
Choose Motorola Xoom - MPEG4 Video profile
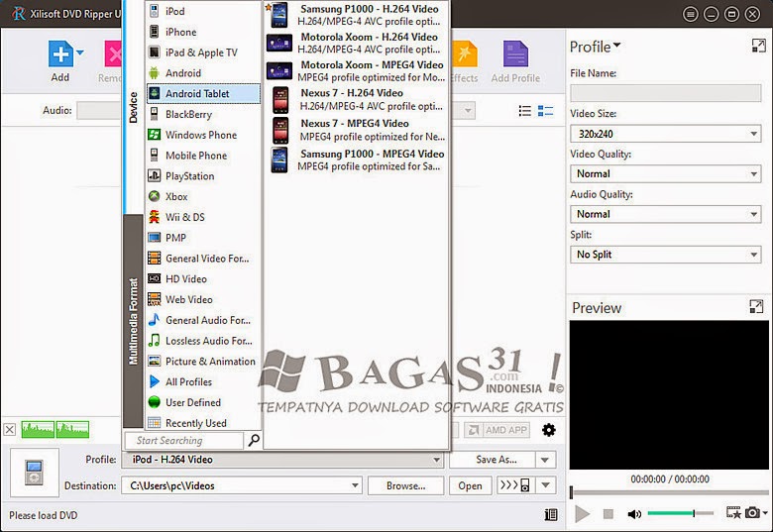357,71
